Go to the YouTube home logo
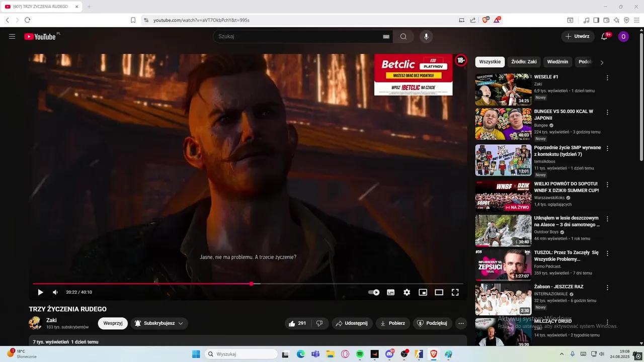The image size is (644, 362). [x=40, y=37]
